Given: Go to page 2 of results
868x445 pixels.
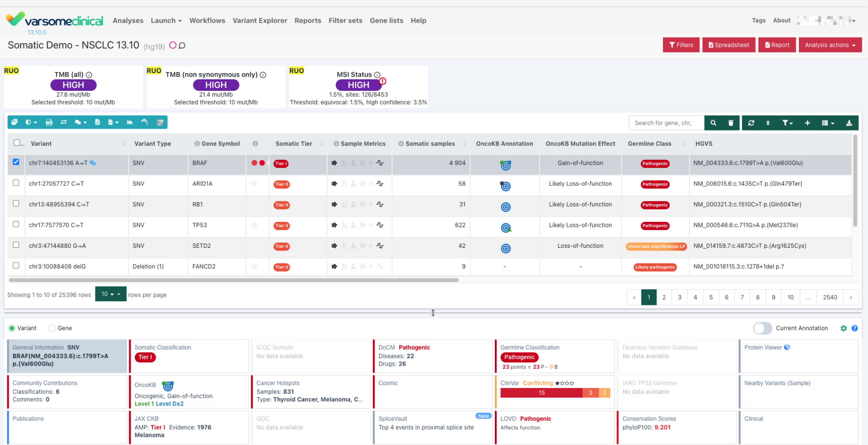Looking at the screenshot, I should pos(664,297).
